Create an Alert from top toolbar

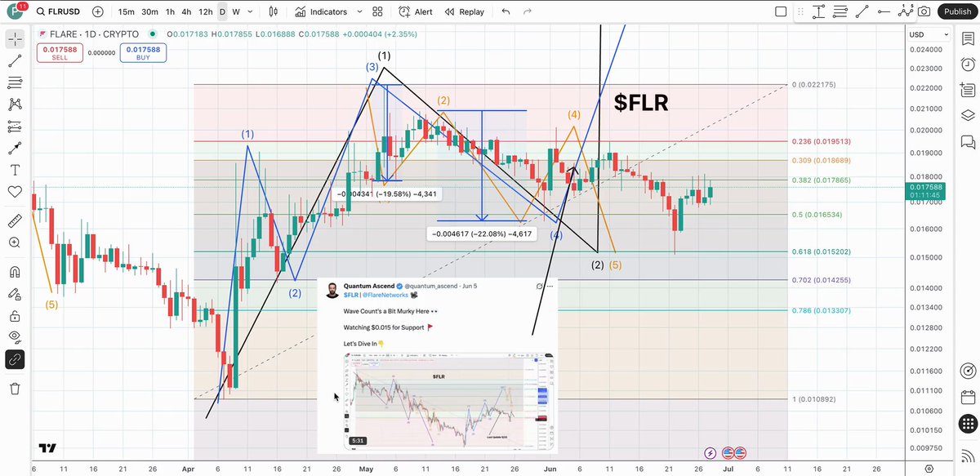coord(416,12)
